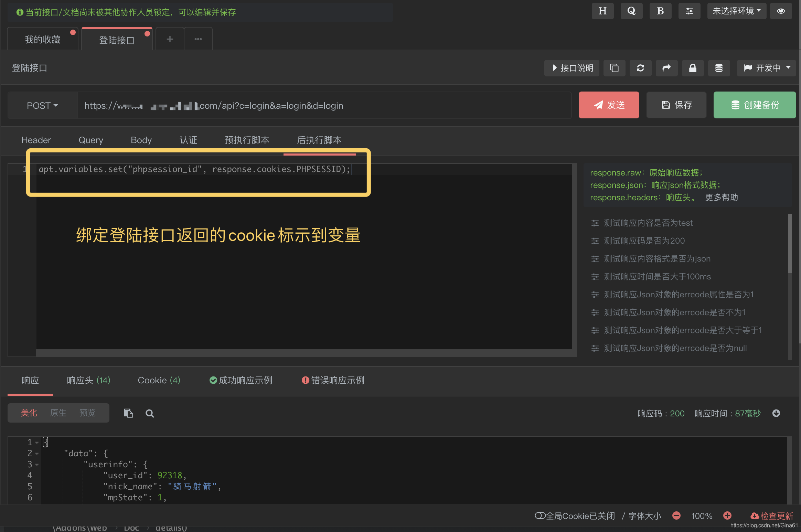Open the Q quick search icon

pyautogui.click(x=631, y=11)
